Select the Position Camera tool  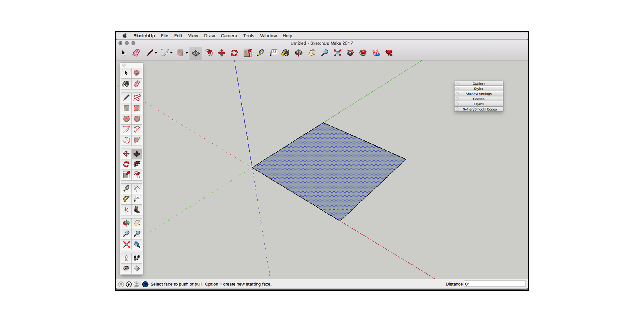click(x=126, y=258)
